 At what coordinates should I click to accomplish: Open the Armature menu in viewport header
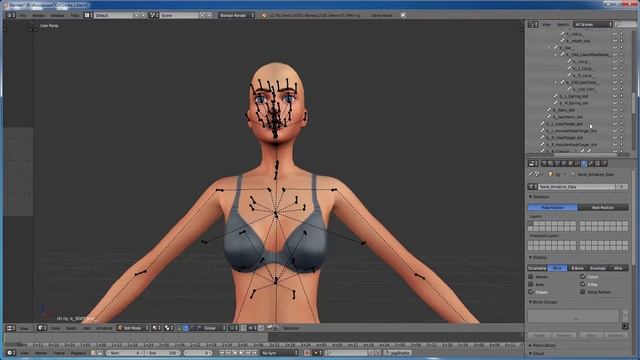pyautogui.click(x=104, y=328)
